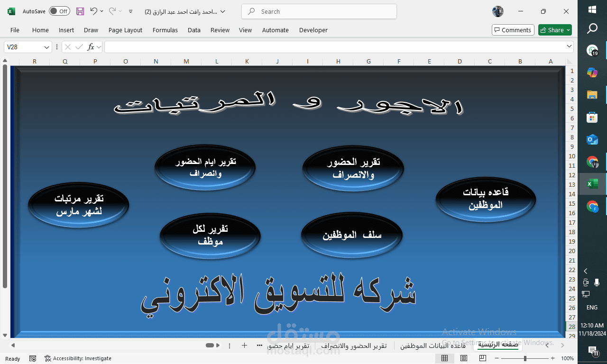Open the employee database sheet tab
607x364 pixels.
(x=433, y=346)
